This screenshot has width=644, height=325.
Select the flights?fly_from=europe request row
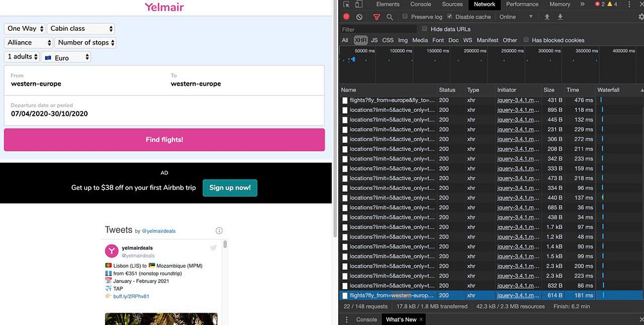pos(491,100)
